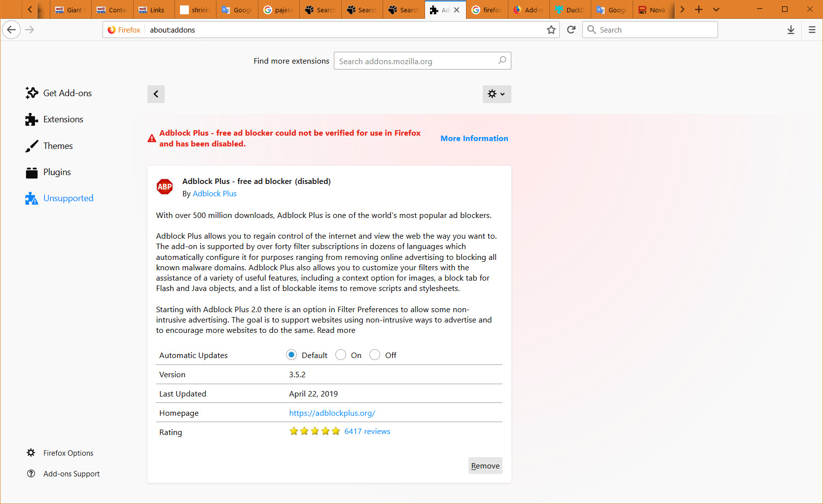Visit the adblockplus.org homepage link

332,413
